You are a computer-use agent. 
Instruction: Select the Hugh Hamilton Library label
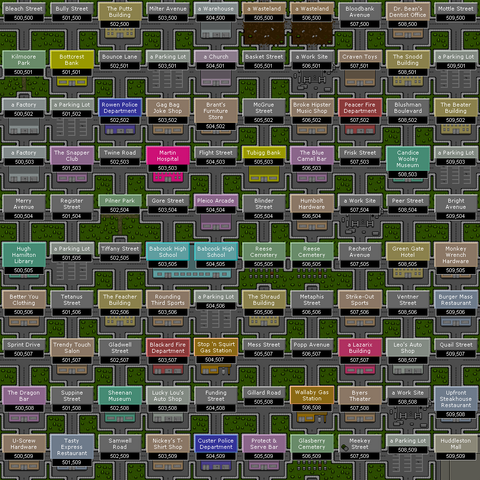[x=24, y=255]
